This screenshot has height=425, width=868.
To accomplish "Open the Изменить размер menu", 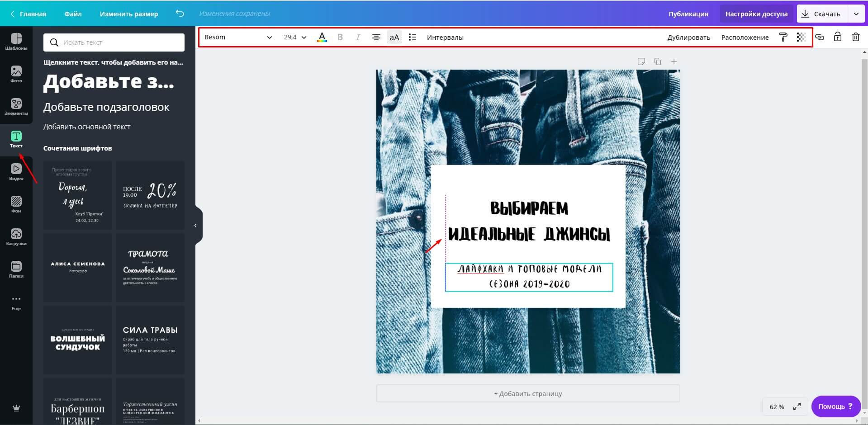I will (129, 14).
